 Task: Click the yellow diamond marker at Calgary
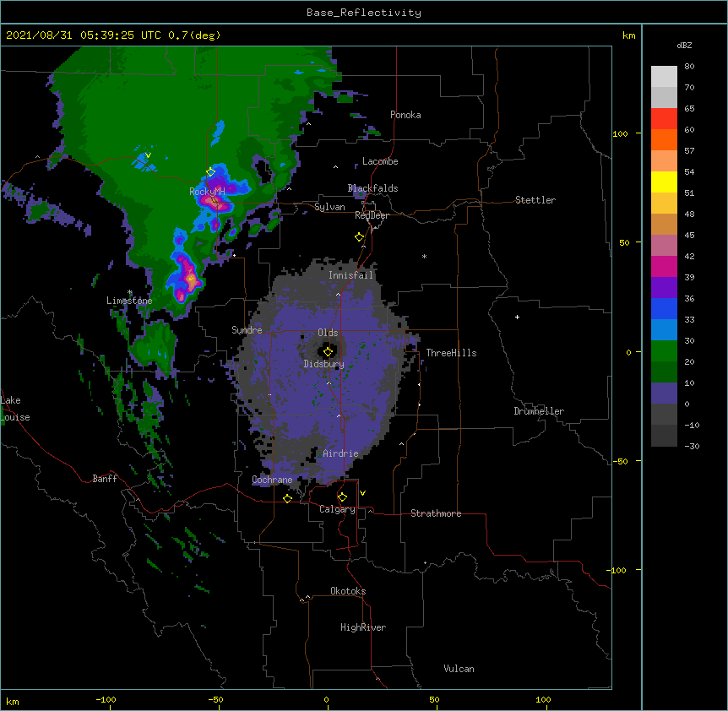tap(342, 497)
